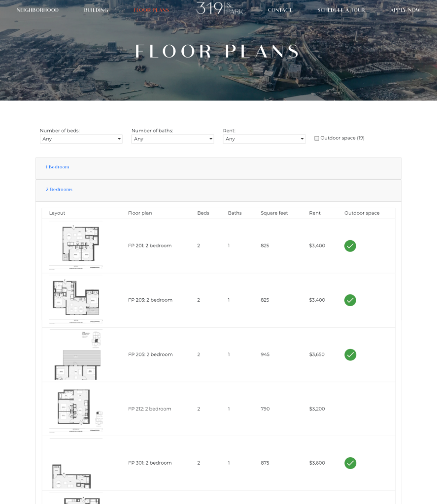Collapse the 2 Bedrooms section
The height and width of the screenshot is (504, 437).
coord(59,189)
